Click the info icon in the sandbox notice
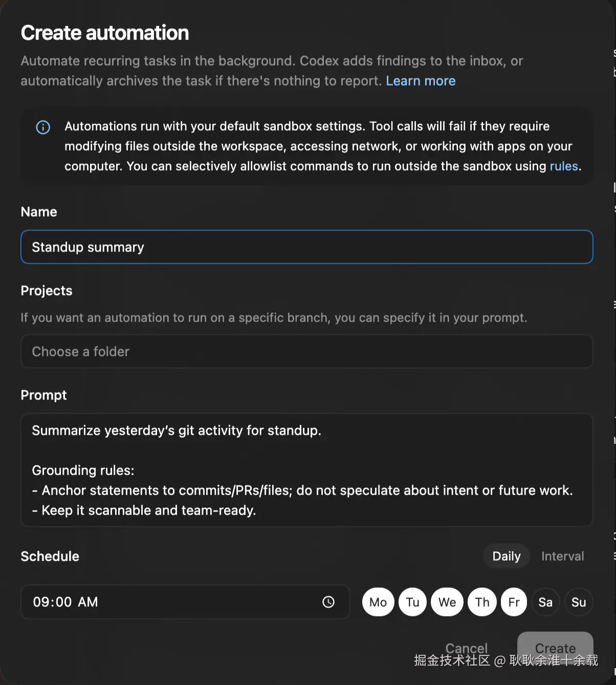 point(43,127)
